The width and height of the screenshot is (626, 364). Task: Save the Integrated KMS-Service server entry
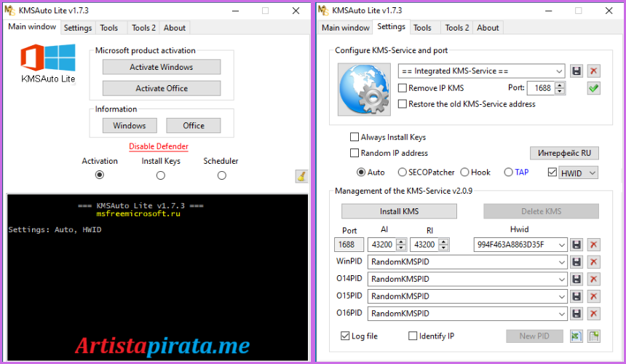click(x=576, y=71)
